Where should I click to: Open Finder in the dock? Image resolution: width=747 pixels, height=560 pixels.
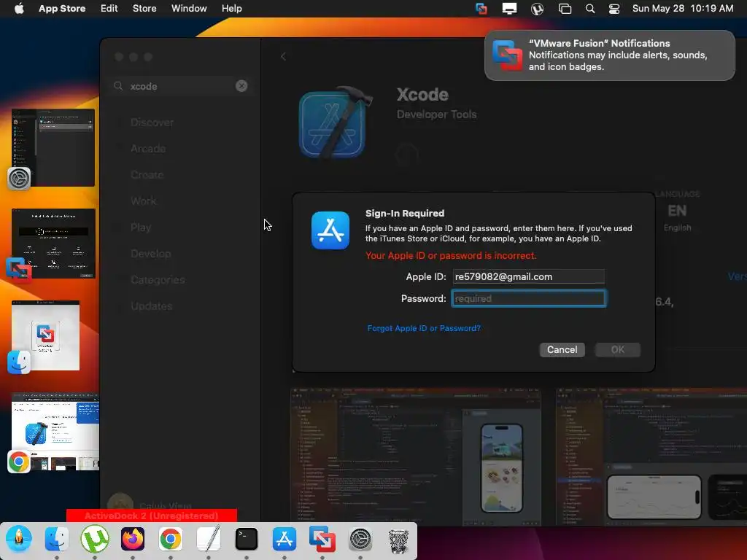(x=57, y=539)
